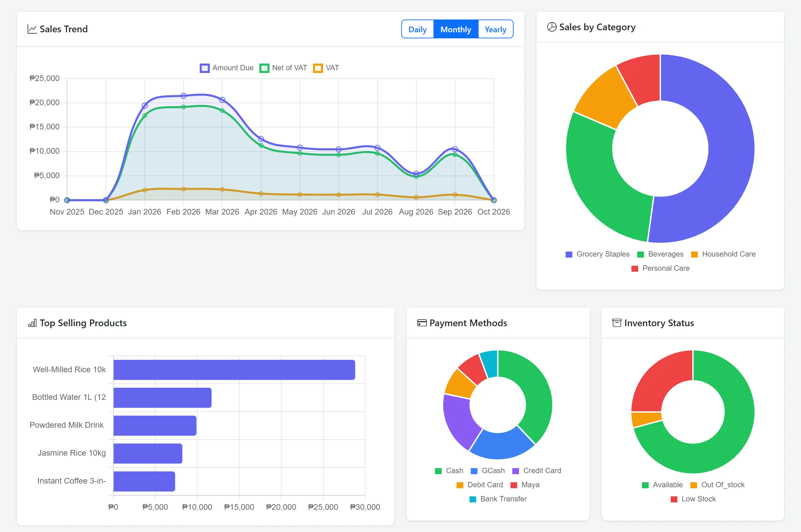The width and height of the screenshot is (801, 532).
Task: Toggle Low Stock legend entry
Action: (693, 499)
